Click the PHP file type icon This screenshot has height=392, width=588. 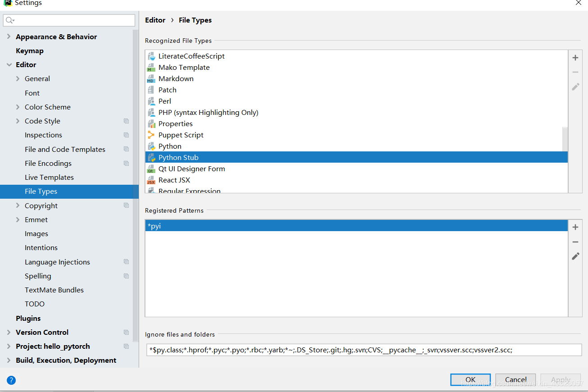[151, 113]
